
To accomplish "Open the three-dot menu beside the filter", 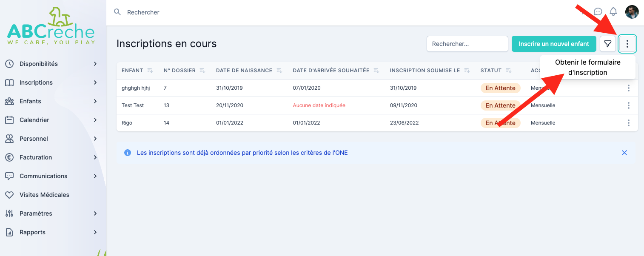I will pos(627,44).
